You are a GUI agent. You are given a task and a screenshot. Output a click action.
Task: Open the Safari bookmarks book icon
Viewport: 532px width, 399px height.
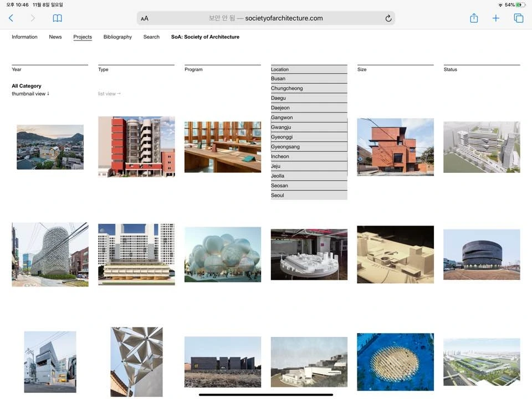[57, 18]
